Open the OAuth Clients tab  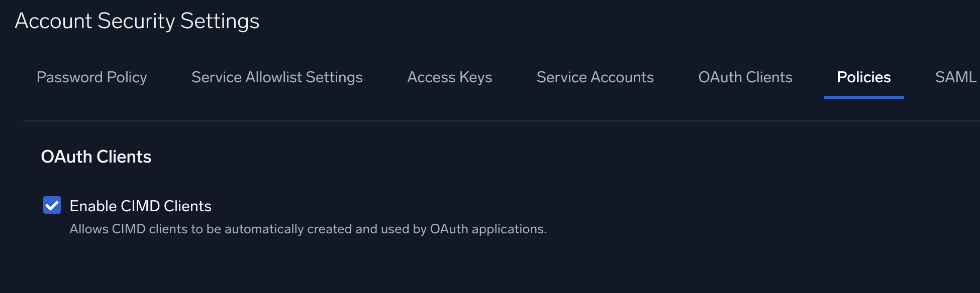click(745, 77)
